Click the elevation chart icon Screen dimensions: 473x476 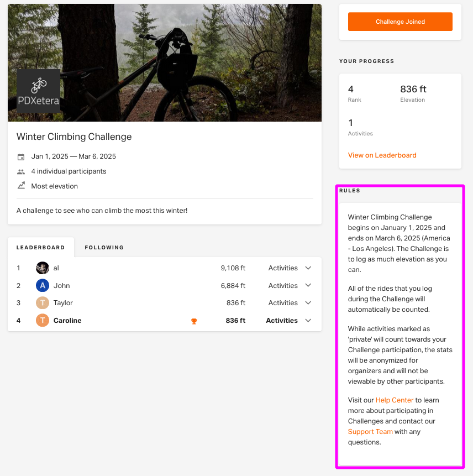click(x=21, y=186)
